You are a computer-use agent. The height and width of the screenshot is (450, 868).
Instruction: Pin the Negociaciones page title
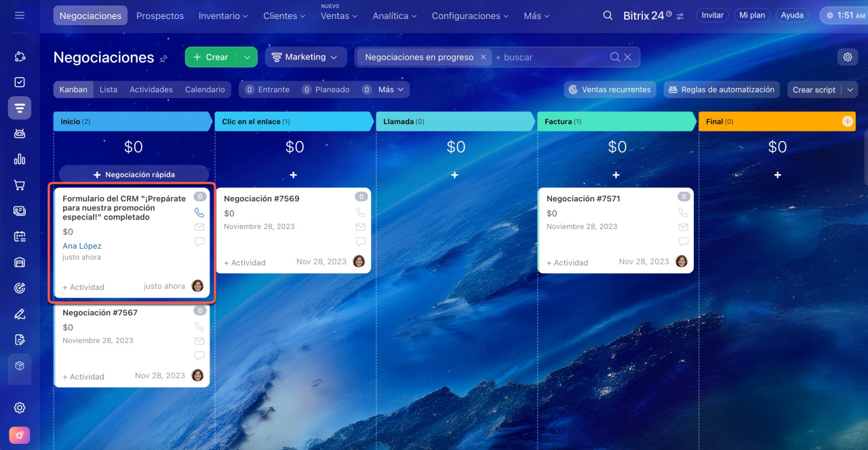[x=163, y=59]
